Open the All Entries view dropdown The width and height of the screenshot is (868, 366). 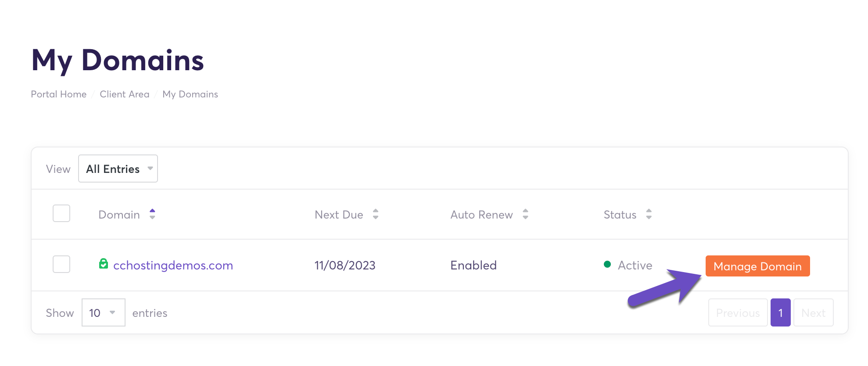pyautogui.click(x=118, y=169)
